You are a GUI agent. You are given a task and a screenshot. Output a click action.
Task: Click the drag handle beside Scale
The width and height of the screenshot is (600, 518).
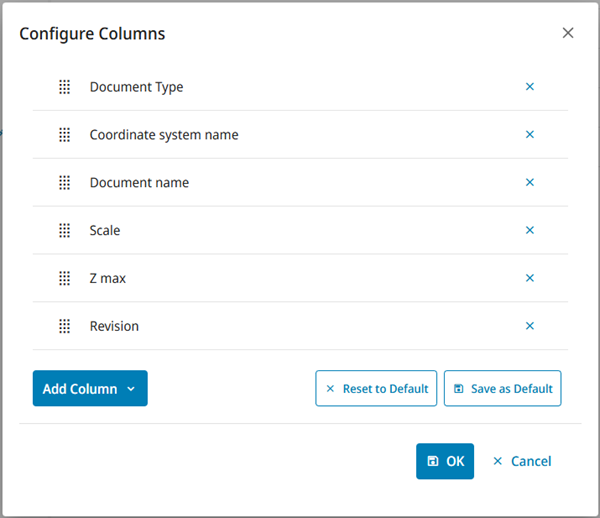coord(64,231)
